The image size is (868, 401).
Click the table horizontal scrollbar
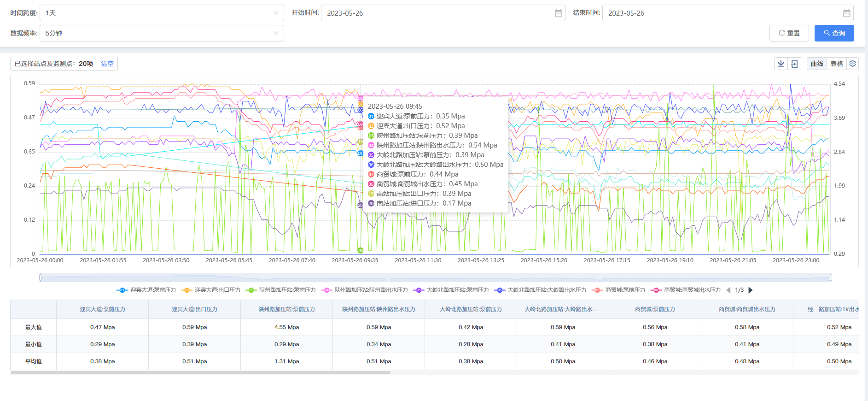tap(200, 372)
